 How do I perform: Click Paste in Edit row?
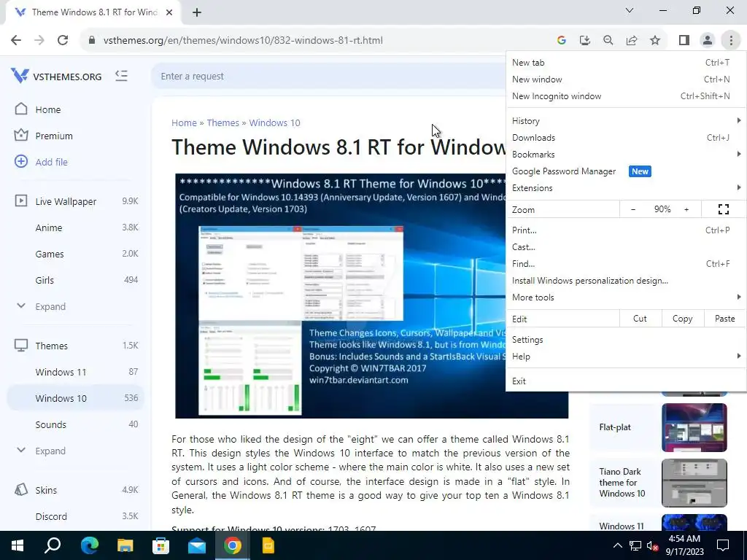pyautogui.click(x=724, y=319)
